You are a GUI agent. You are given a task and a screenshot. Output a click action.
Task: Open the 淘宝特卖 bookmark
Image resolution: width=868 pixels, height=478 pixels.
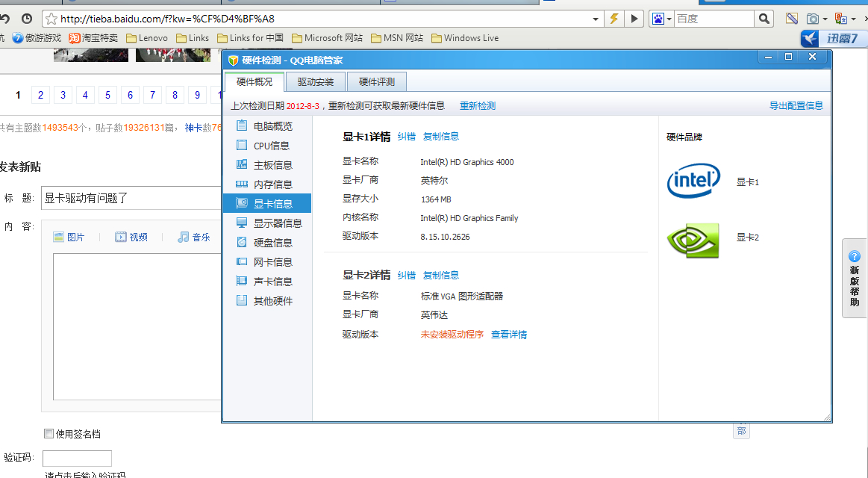[x=93, y=37]
